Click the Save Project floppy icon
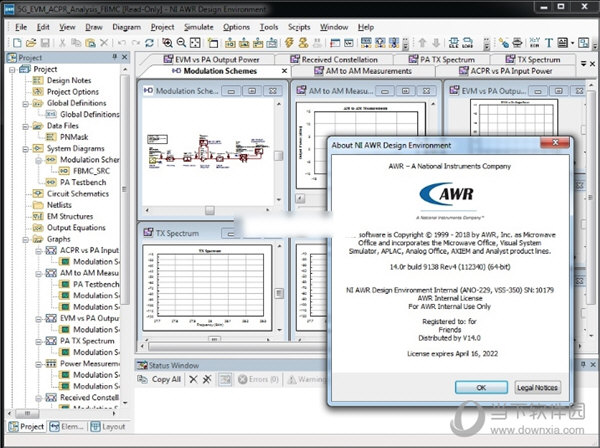The width and height of the screenshot is (600, 448). (x=45, y=42)
